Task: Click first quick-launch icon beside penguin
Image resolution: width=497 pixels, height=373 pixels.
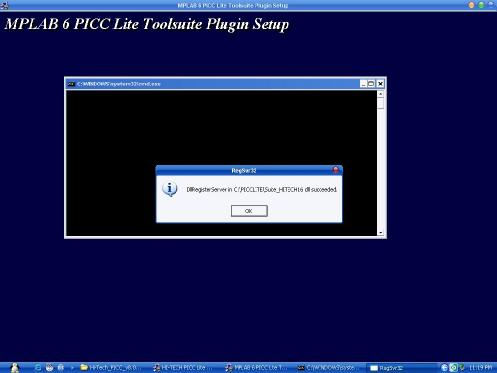Action: (38, 368)
